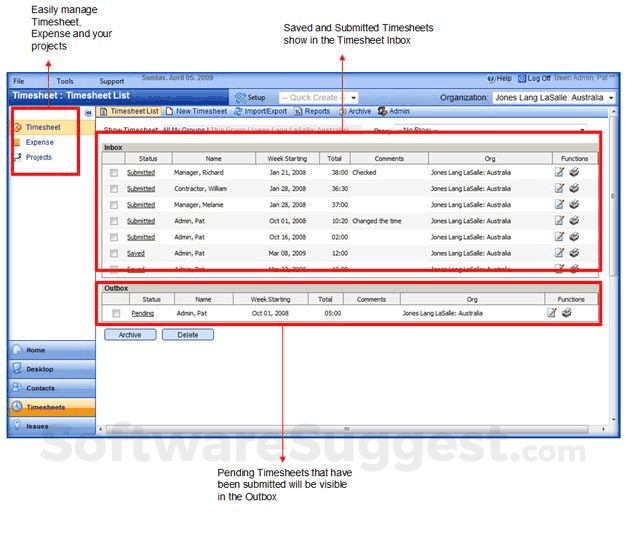Edit Manager, Richard's timesheet with the pencil icon
Screen dimensions: 625x541
point(559,172)
